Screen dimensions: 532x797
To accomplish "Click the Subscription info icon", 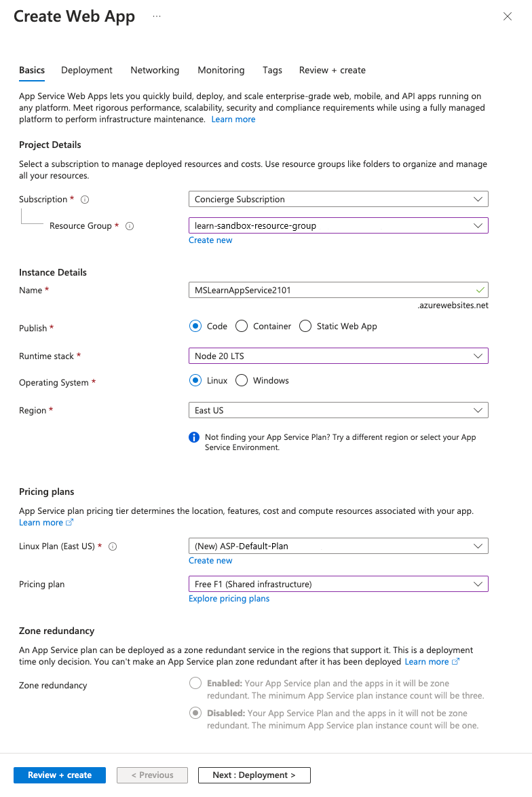I will pyautogui.click(x=85, y=200).
